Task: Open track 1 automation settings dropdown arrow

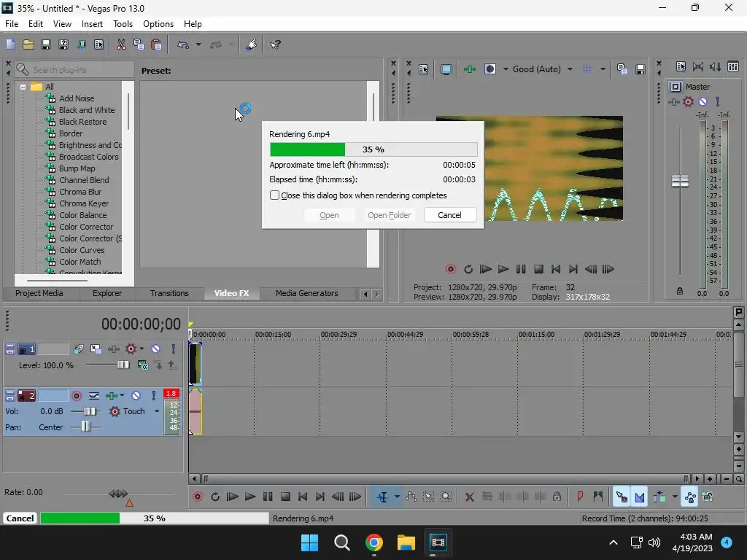Action: (x=142, y=349)
